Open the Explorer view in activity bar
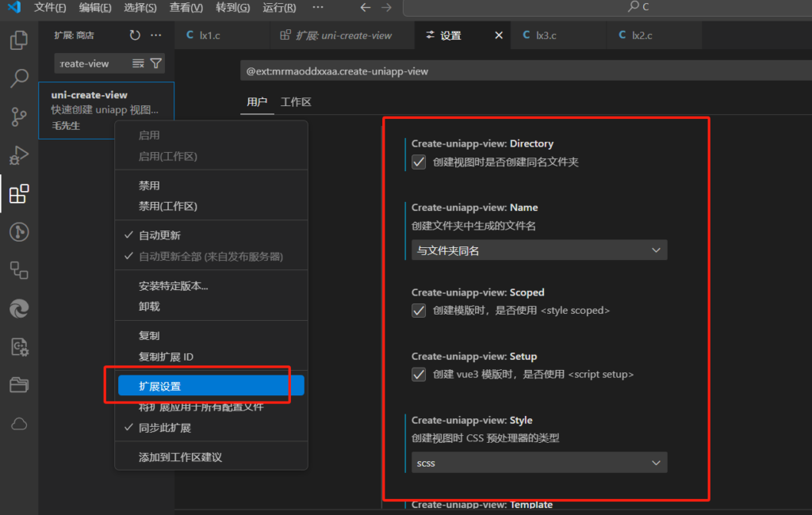 point(19,40)
